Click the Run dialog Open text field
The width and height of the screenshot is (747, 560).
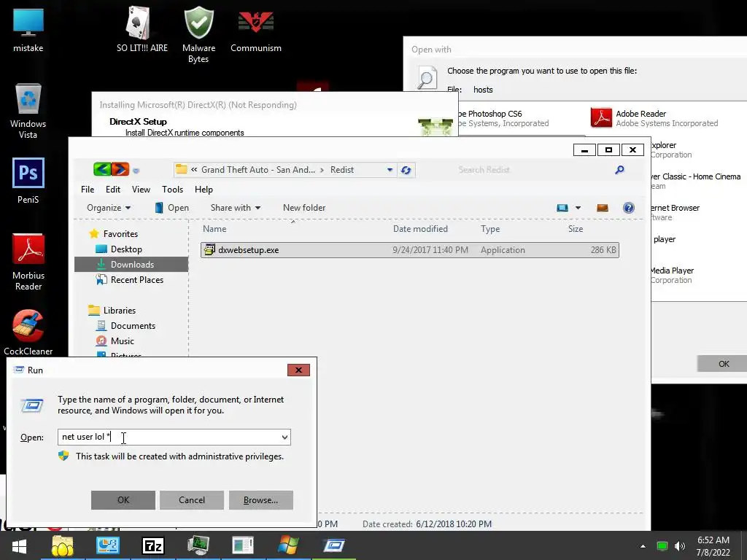(174, 437)
